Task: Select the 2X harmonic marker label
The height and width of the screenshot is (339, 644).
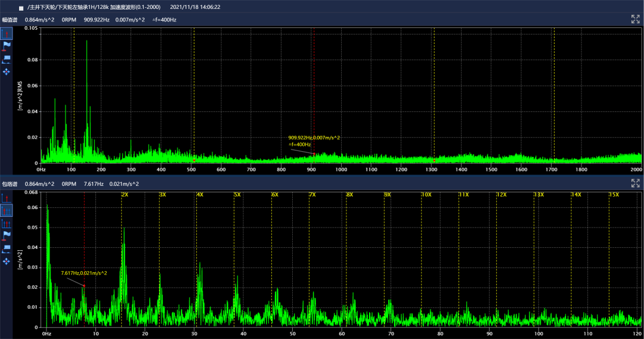Action: coord(125,195)
